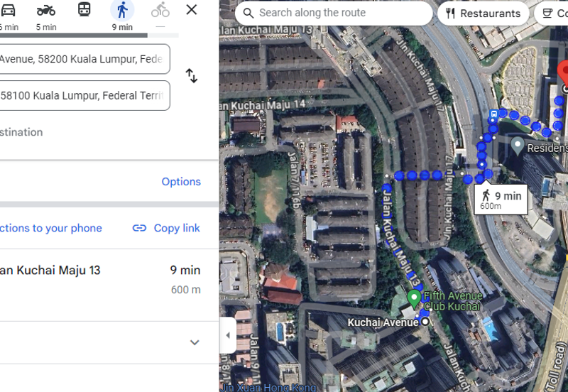Click Search along the route box

click(334, 13)
